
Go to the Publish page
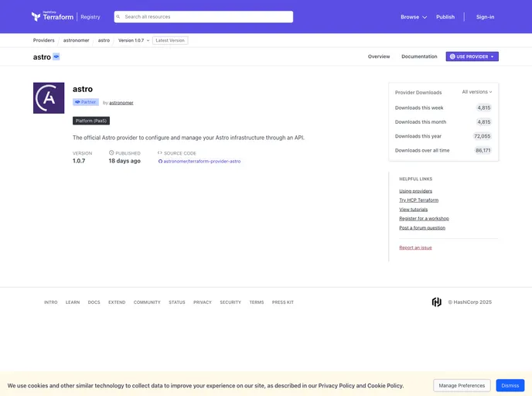tap(445, 17)
